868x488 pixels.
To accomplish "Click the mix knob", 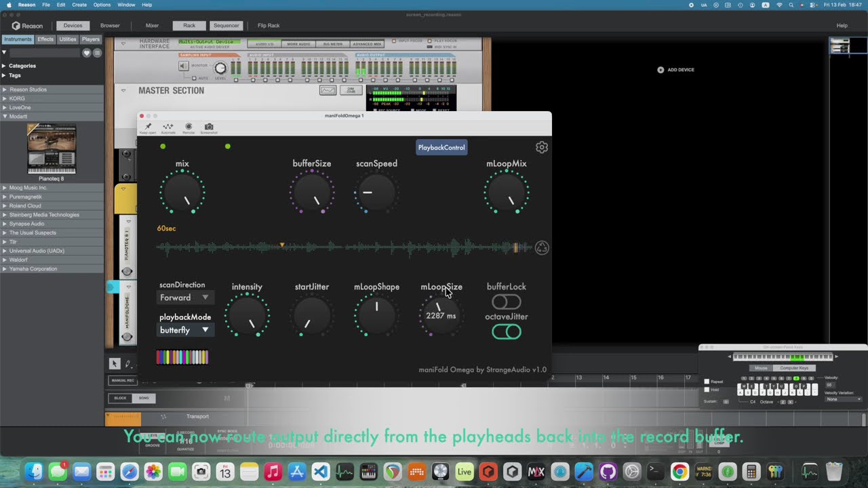I will 182,192.
